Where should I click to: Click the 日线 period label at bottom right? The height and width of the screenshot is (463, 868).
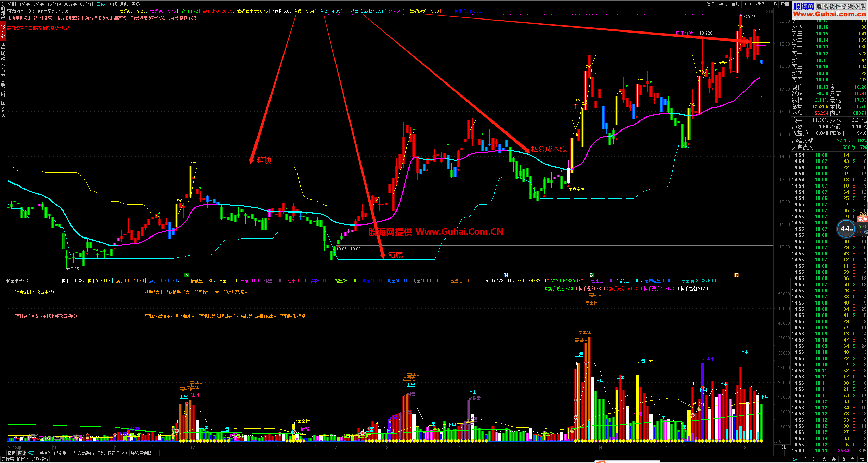click(x=781, y=447)
